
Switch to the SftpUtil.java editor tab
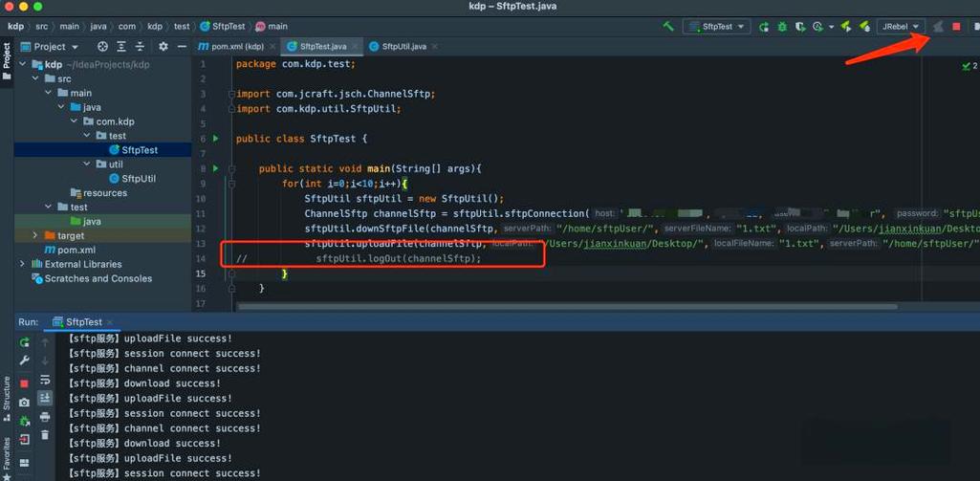pos(402,46)
